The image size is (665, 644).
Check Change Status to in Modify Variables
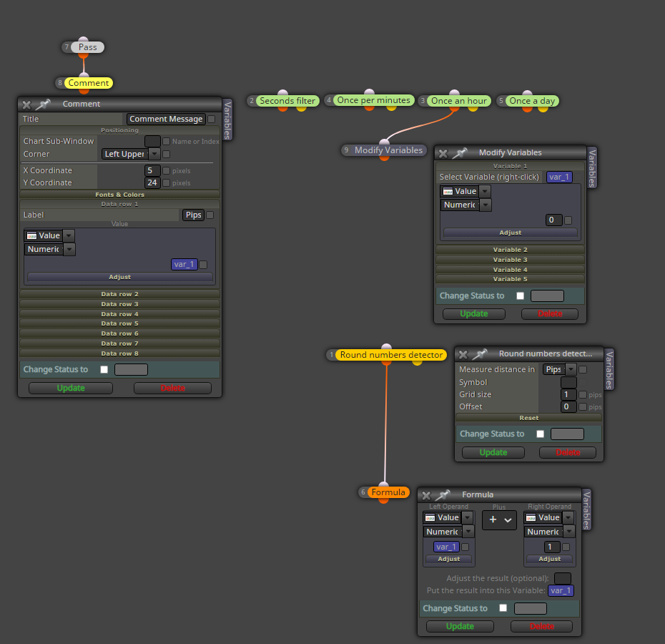tap(521, 296)
